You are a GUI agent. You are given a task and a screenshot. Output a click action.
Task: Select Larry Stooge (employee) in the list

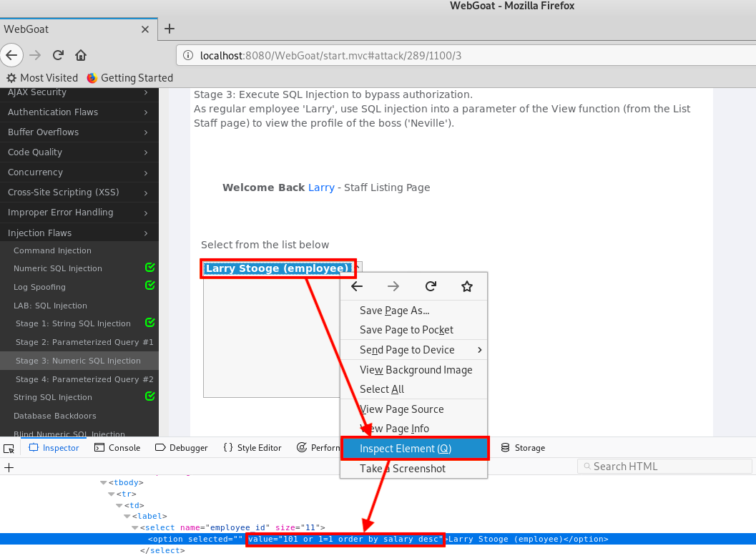pyautogui.click(x=277, y=268)
